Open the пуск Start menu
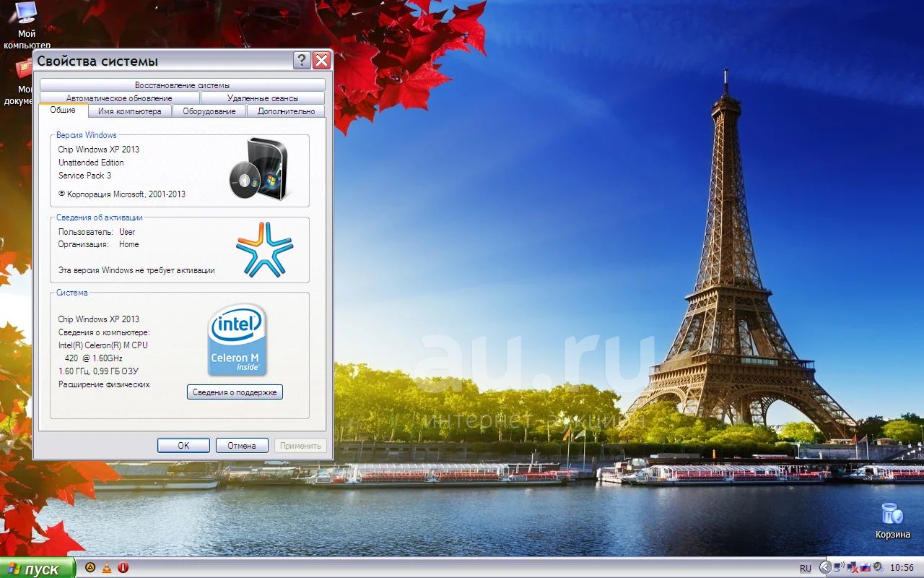 click(38, 569)
